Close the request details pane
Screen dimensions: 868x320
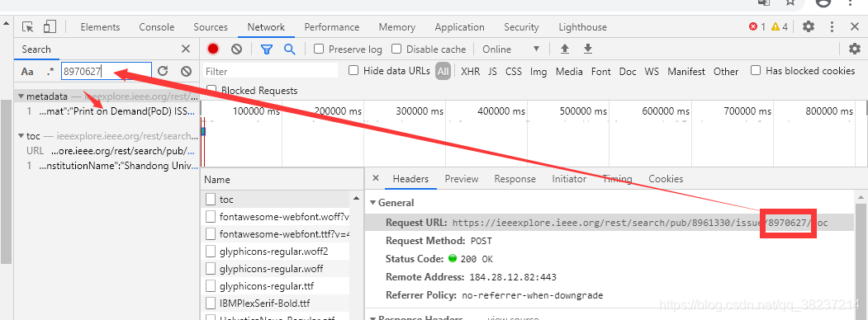pos(376,178)
